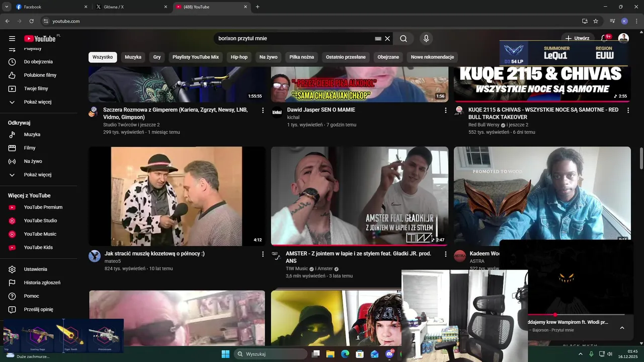Select the Hip-hop filter chip
The height and width of the screenshot is (362, 644).
[x=239, y=57]
